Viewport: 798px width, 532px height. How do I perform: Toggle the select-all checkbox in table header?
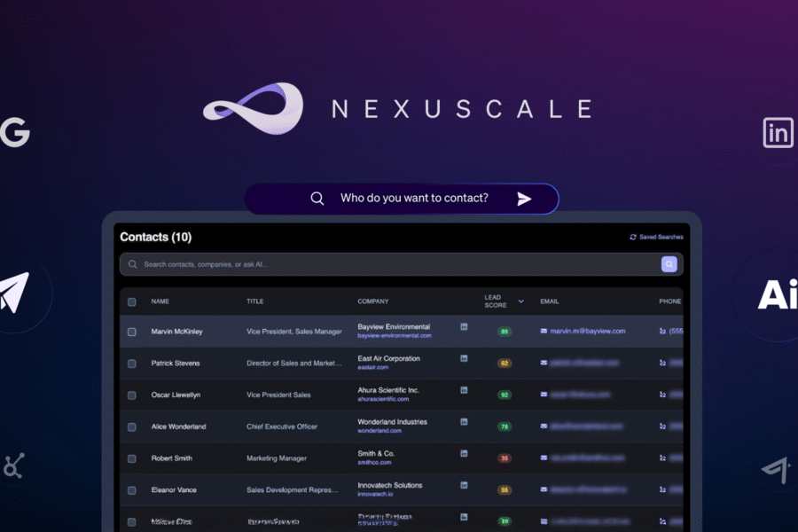[132, 301]
